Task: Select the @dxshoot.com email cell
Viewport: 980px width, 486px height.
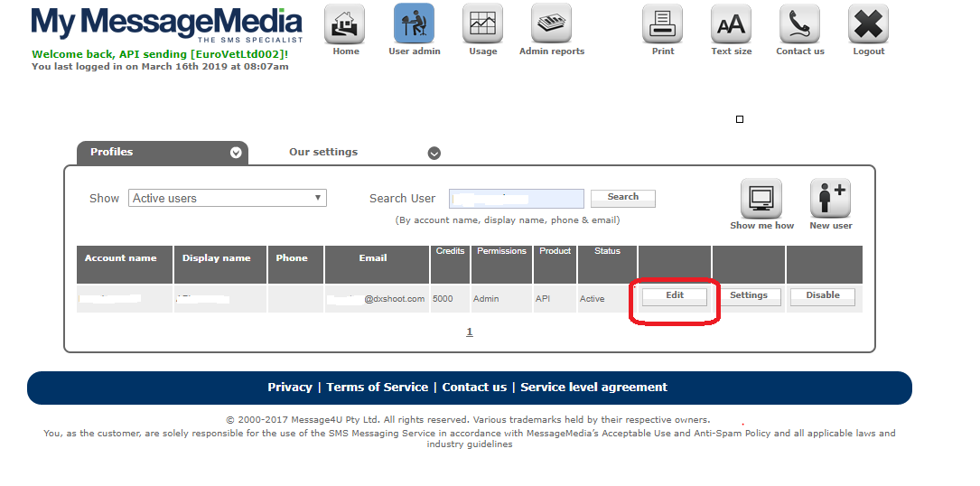Action: point(377,299)
